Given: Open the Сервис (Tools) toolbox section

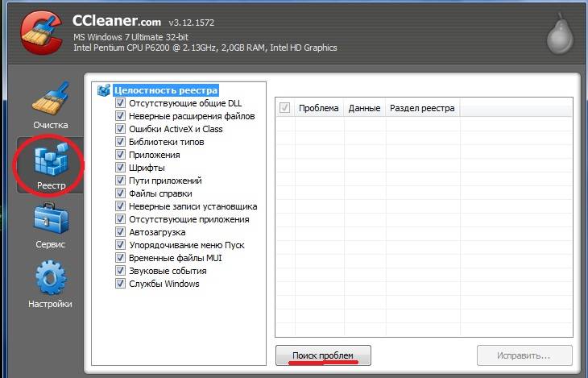Looking at the screenshot, I should (x=50, y=226).
